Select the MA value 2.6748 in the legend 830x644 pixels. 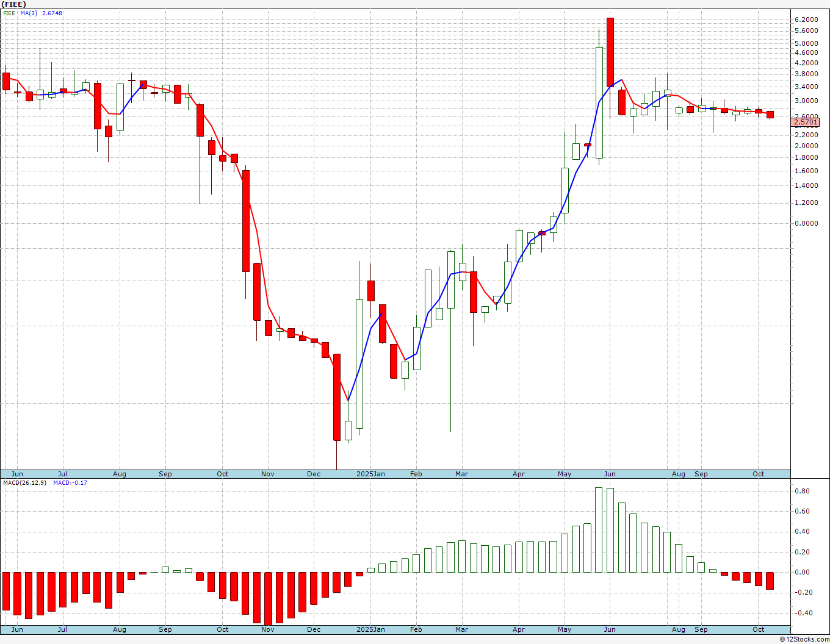tap(52, 13)
